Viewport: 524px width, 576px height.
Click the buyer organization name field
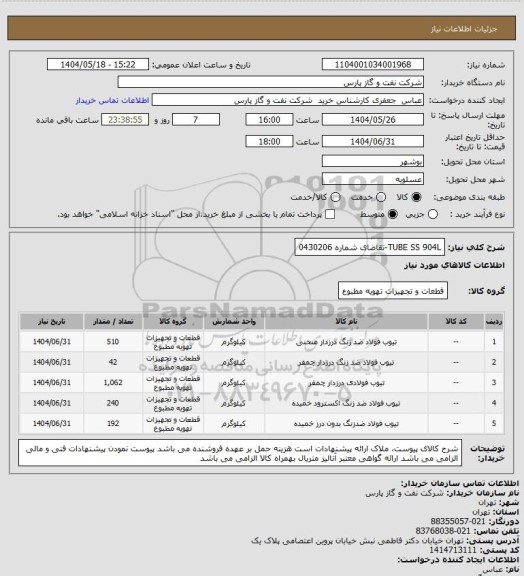(x=270, y=82)
